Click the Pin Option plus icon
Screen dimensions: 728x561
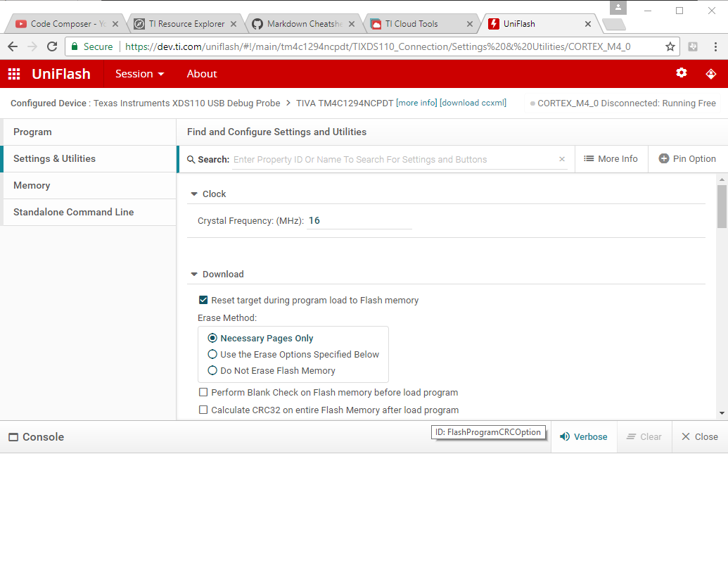664,158
